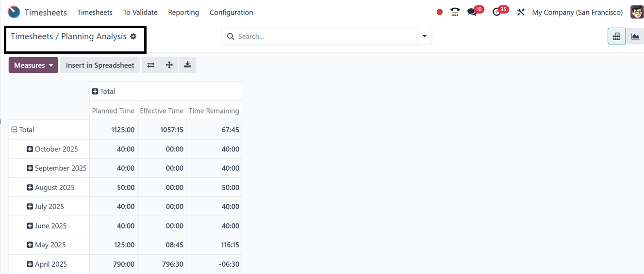Image resolution: width=644 pixels, height=274 pixels.
Task: Click into the Search input field
Action: click(x=325, y=36)
